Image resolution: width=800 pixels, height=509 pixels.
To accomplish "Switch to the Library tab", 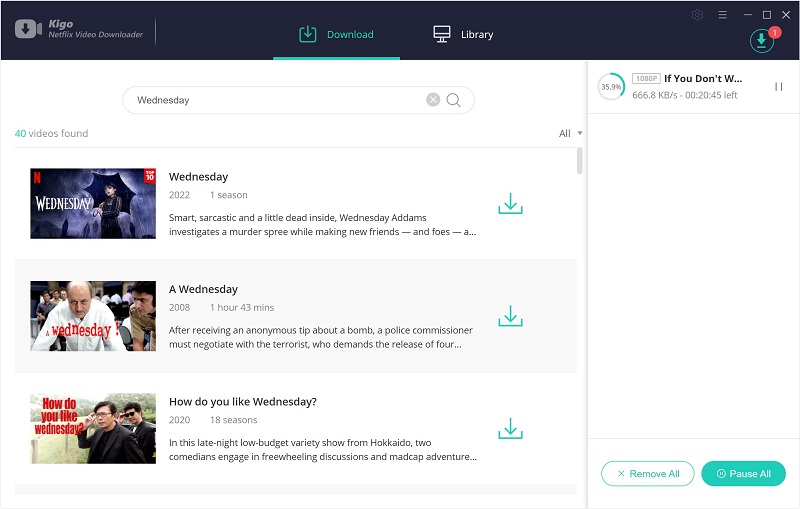I will [x=463, y=34].
